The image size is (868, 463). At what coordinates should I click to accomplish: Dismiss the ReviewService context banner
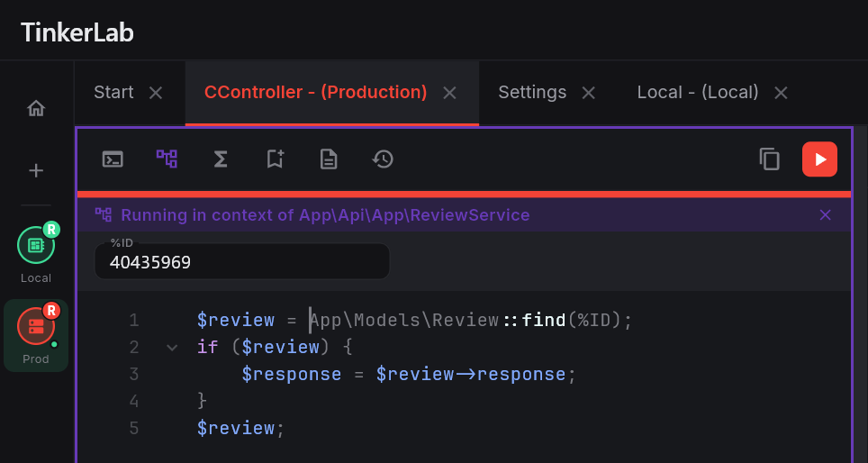[826, 215]
